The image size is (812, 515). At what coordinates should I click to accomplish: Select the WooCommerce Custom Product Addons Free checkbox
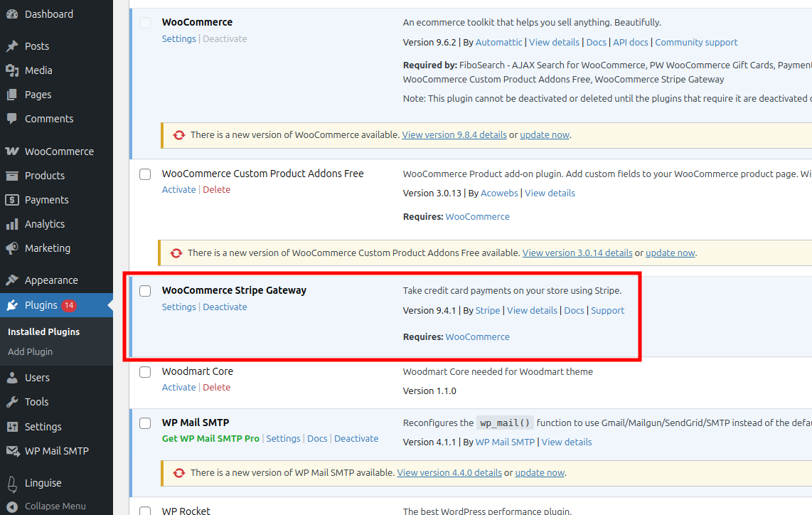pos(145,174)
